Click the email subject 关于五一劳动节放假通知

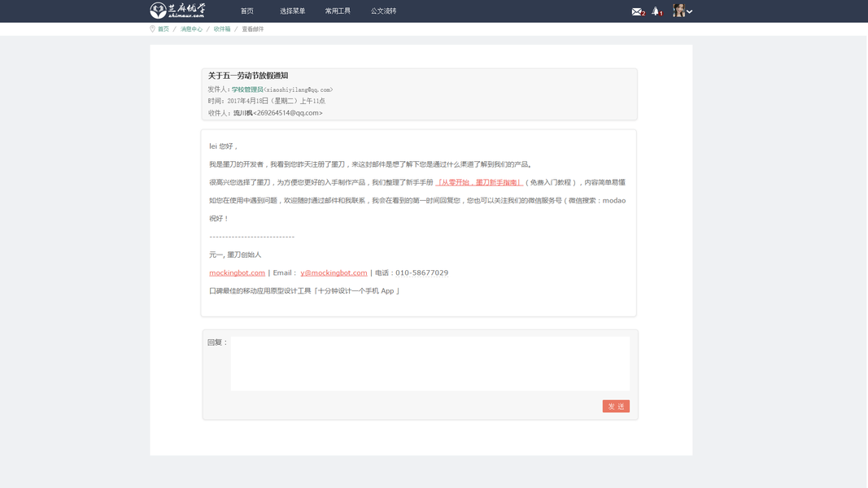coord(248,76)
